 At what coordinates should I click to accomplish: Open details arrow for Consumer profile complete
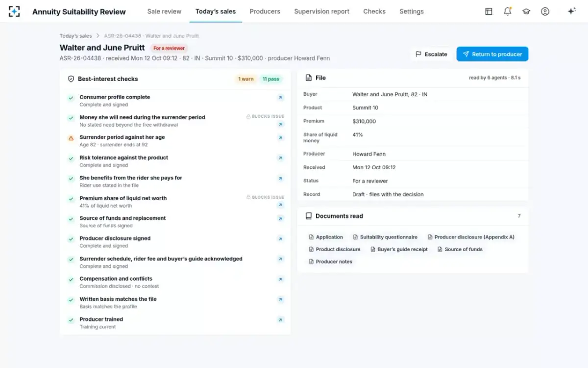click(280, 98)
